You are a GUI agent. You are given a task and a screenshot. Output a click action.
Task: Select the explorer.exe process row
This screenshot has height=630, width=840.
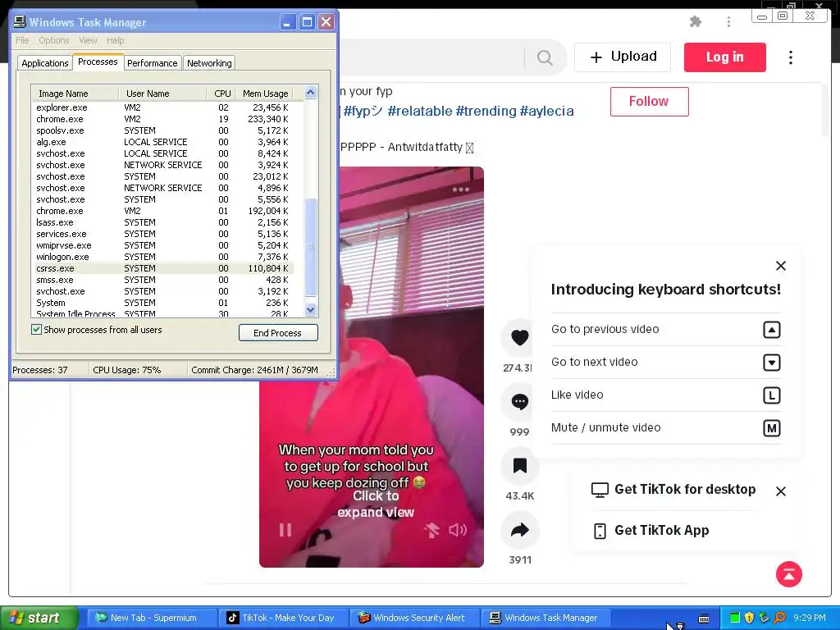(x=163, y=107)
